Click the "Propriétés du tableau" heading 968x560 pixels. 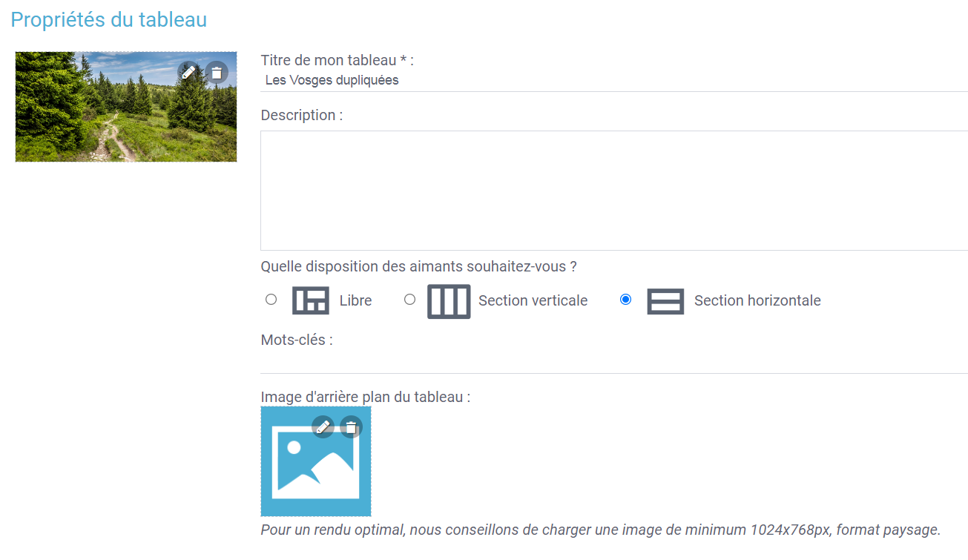pyautogui.click(x=108, y=19)
